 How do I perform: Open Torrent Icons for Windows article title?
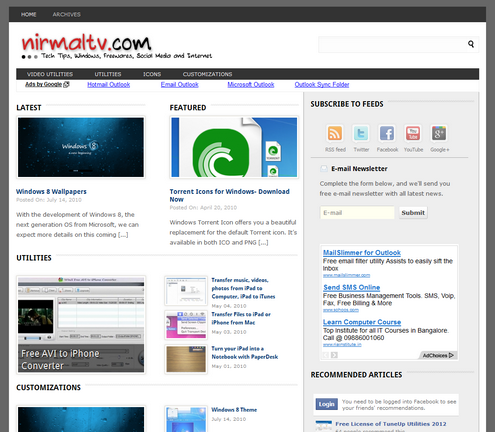tap(229, 195)
